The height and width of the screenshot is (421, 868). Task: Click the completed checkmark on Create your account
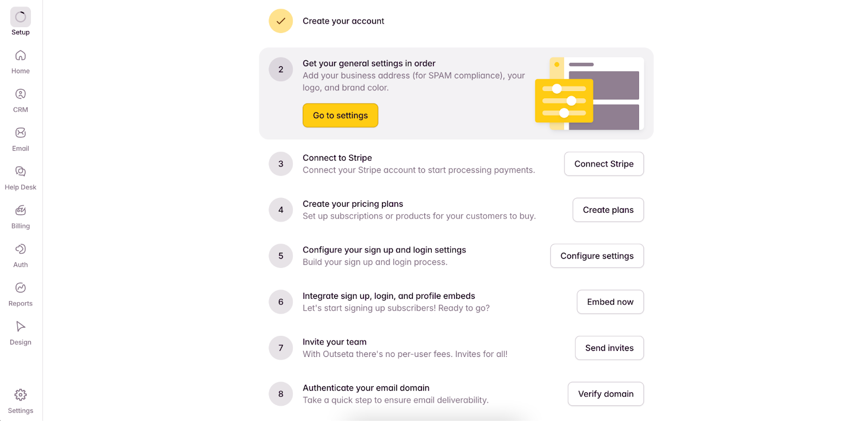click(280, 21)
